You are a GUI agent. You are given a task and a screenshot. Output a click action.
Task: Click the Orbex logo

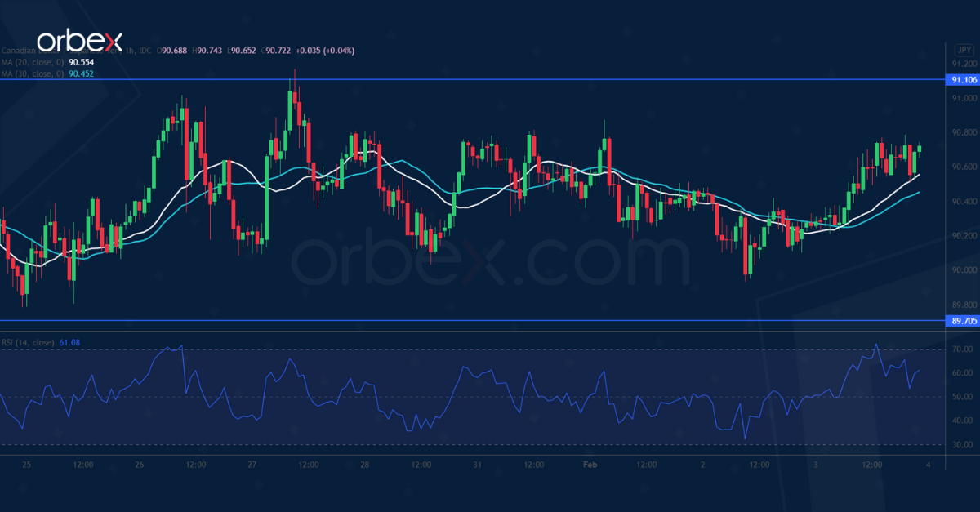tap(78, 37)
